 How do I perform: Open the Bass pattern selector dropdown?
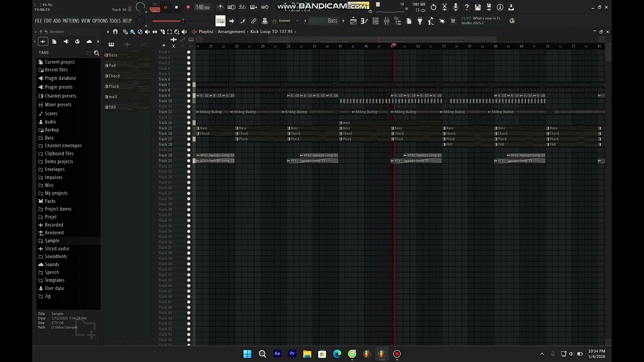point(325,21)
